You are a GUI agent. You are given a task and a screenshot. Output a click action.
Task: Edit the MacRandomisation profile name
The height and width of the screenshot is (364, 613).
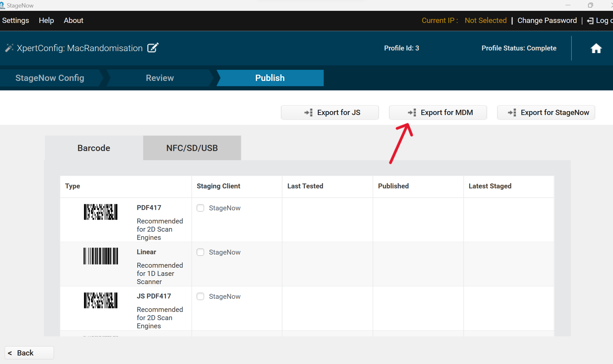(x=153, y=48)
